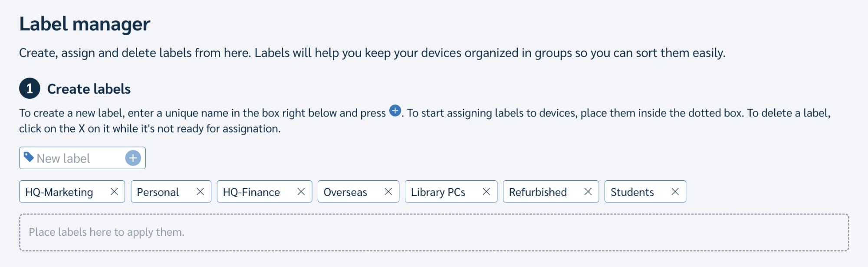
Task: Pick the Students label chip
Action: click(x=632, y=192)
